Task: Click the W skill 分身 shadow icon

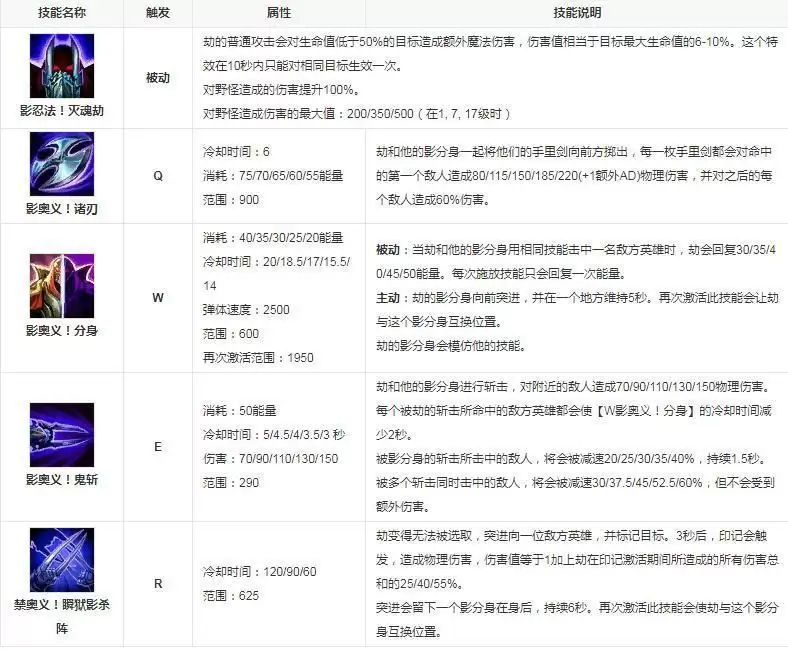Action: [62, 286]
